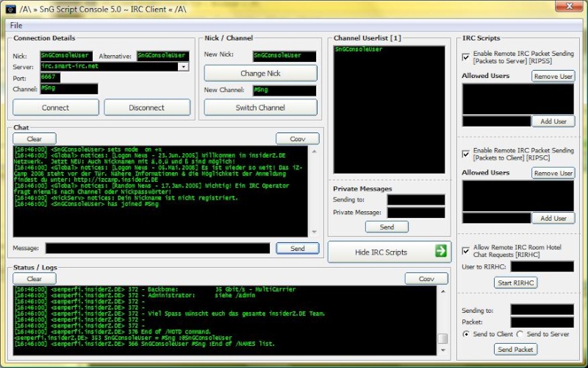Click Chat scrollbar up arrow
The height and width of the screenshot is (368, 588).
click(315, 152)
